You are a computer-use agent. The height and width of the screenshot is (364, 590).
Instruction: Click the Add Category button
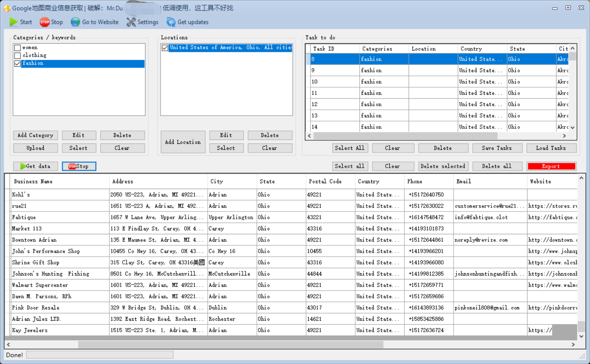tap(35, 135)
